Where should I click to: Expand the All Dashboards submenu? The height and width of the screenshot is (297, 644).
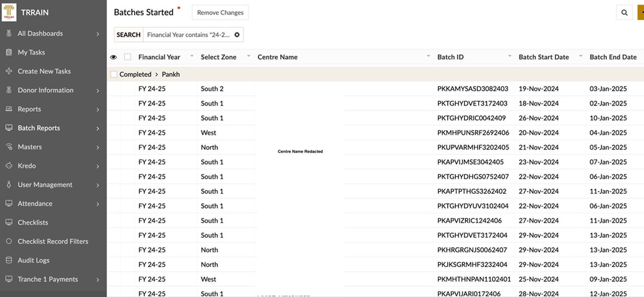tap(97, 34)
